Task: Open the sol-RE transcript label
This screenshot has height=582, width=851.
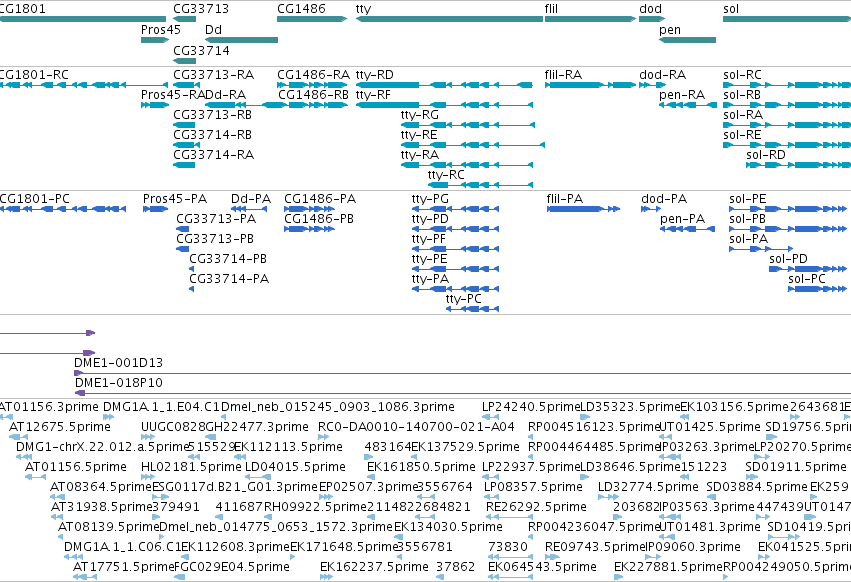Action: (x=742, y=135)
